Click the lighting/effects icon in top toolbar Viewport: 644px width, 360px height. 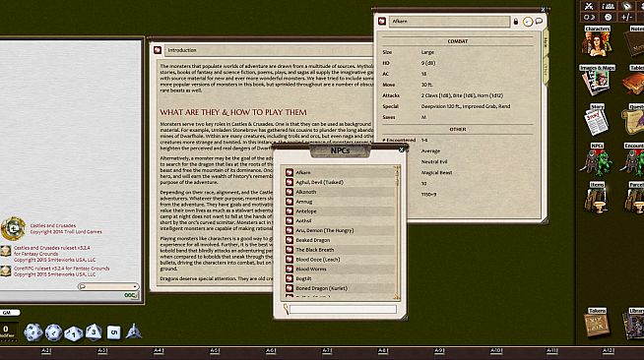coord(626,6)
